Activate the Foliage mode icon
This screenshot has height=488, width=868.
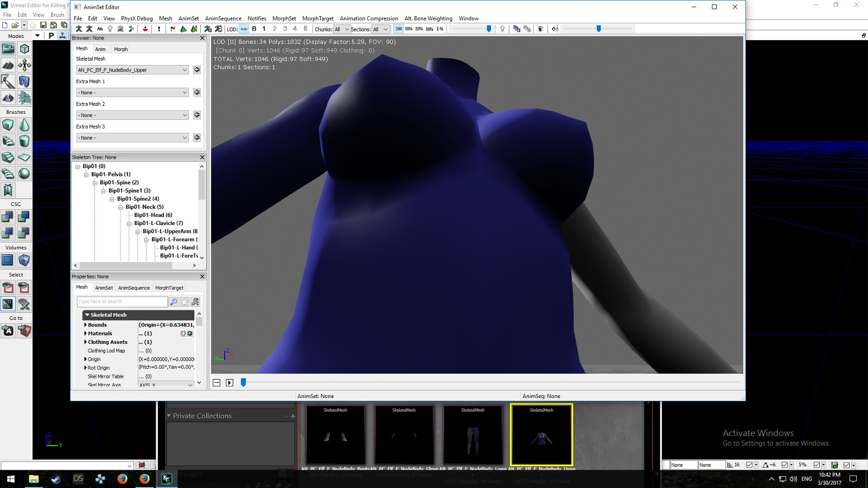pos(24,98)
